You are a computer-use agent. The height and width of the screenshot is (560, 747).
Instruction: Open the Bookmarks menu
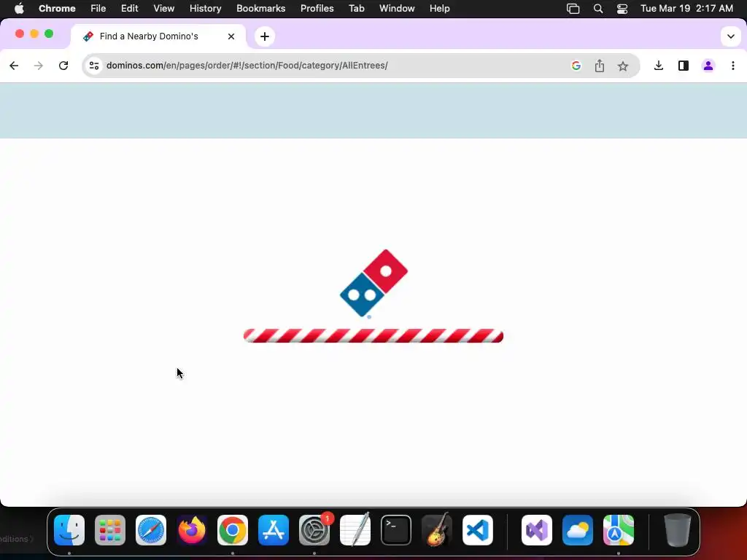pyautogui.click(x=260, y=9)
